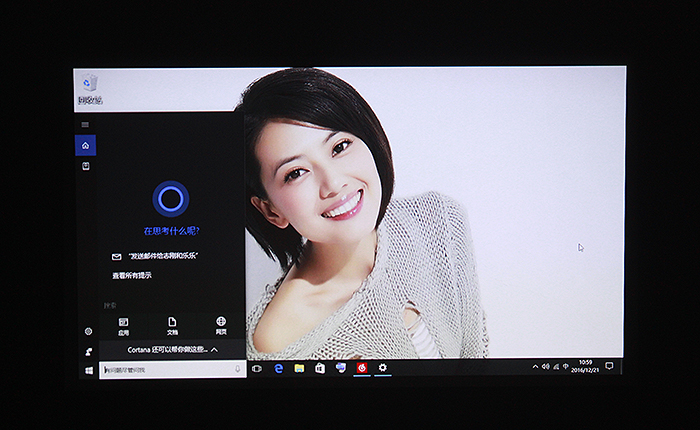This screenshot has width=700, height=430.
Task: Filter search by 网页 web
Action: (221, 326)
